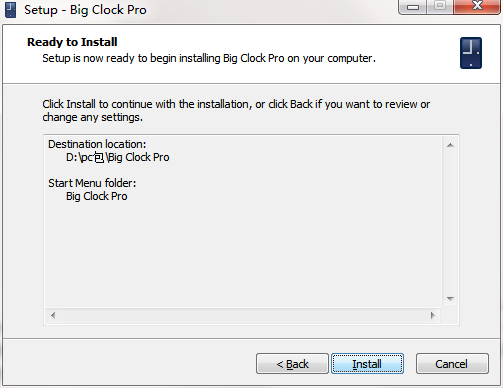Click the Setup - Big Clock Pro title text

[85, 10]
